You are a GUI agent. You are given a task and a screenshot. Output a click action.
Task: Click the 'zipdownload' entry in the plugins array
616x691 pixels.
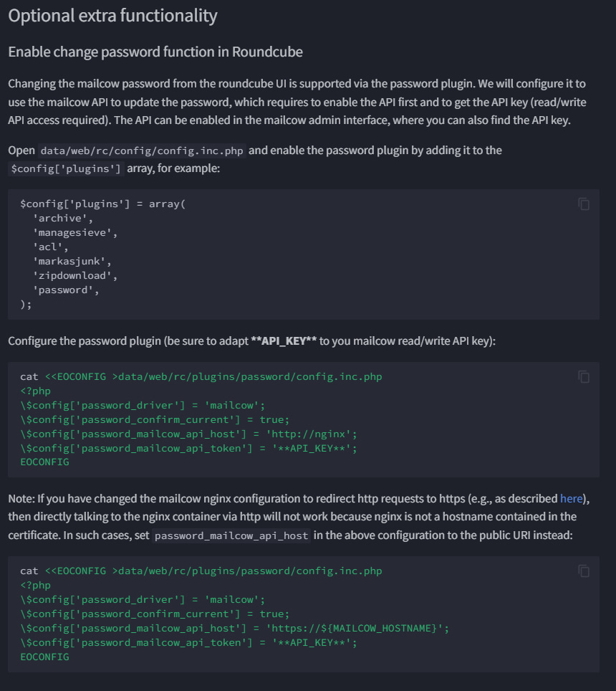[x=75, y=276]
